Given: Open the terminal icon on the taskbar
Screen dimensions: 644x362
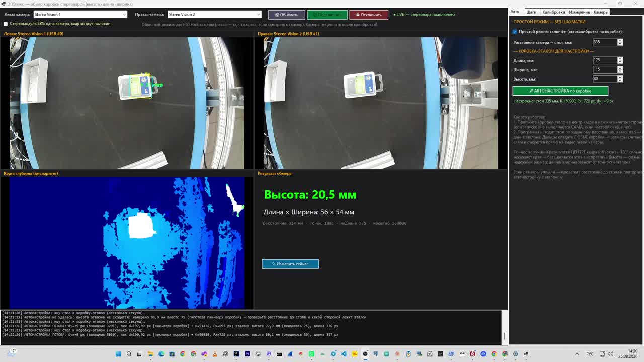Looking at the screenshot, I should tap(279, 354).
